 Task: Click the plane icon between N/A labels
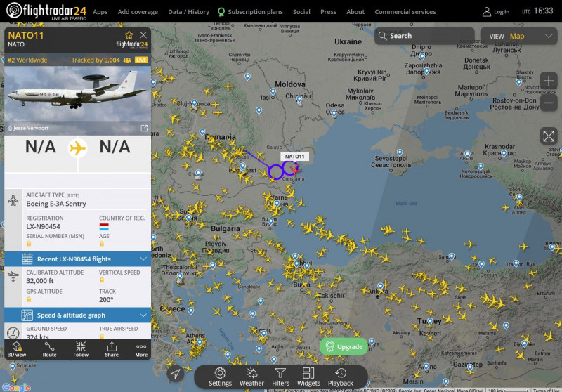pos(78,148)
